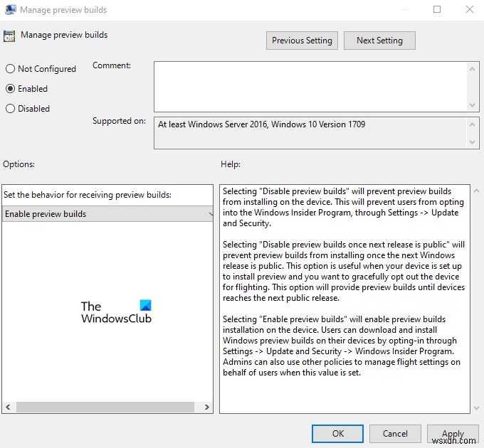Click Options pane scroll left arrow
Screen dimensions: 484x448
click(x=9, y=407)
